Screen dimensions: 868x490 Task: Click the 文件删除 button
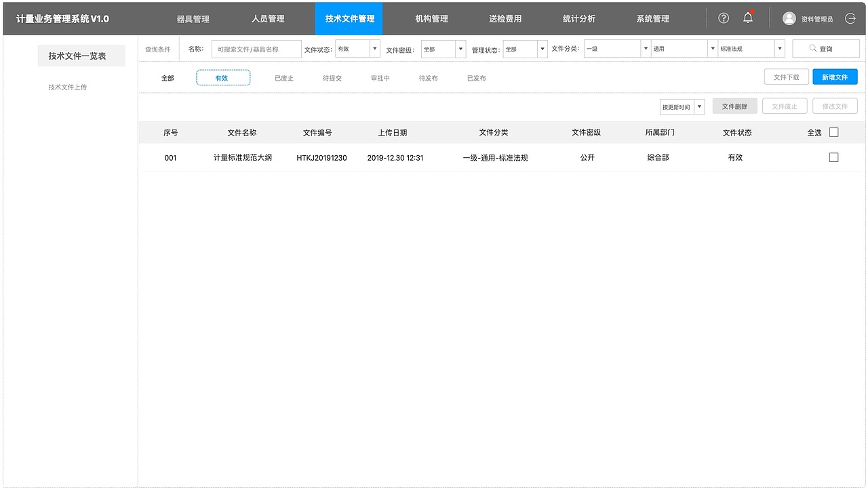tap(735, 106)
